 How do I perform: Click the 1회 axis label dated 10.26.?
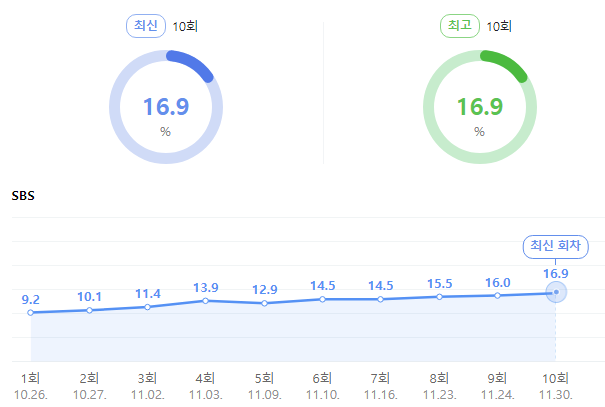(30, 386)
